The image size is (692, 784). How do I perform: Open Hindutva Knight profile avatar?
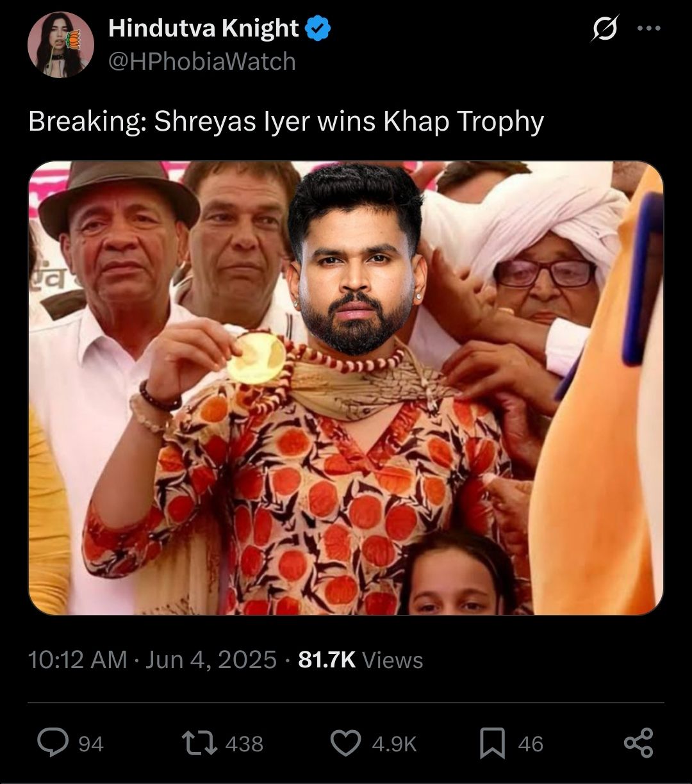[x=61, y=44]
